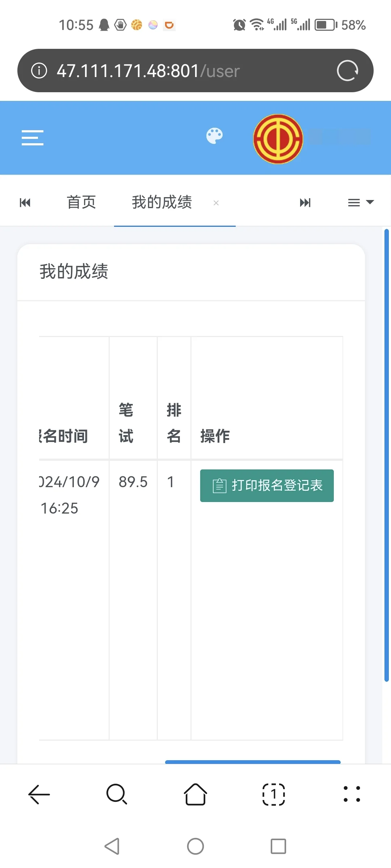Tap the browser back arrow
The image size is (391, 868).
pyautogui.click(x=39, y=794)
